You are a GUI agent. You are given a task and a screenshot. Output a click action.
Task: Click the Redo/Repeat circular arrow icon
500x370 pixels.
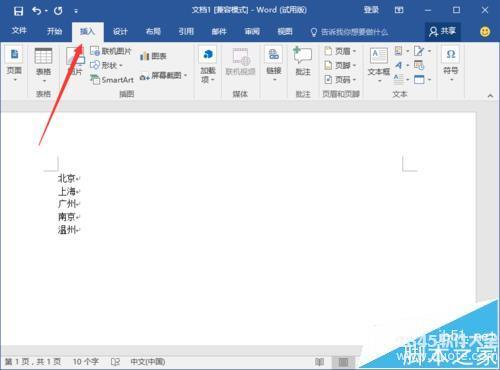click(x=58, y=11)
